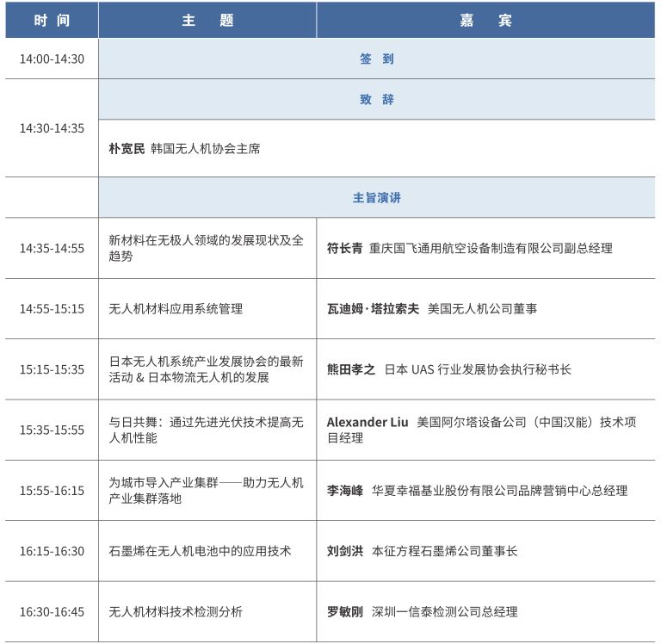The height and width of the screenshot is (644, 661).
Task: Click speaker name 罗敏刚
Action: coord(344,612)
